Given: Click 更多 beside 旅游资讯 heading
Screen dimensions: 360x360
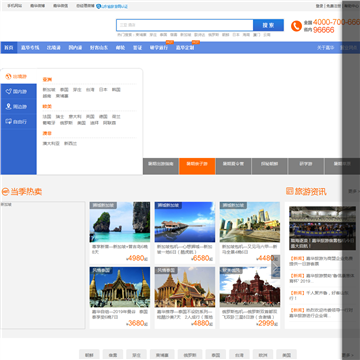Looking at the screenshot, I should (354, 191).
